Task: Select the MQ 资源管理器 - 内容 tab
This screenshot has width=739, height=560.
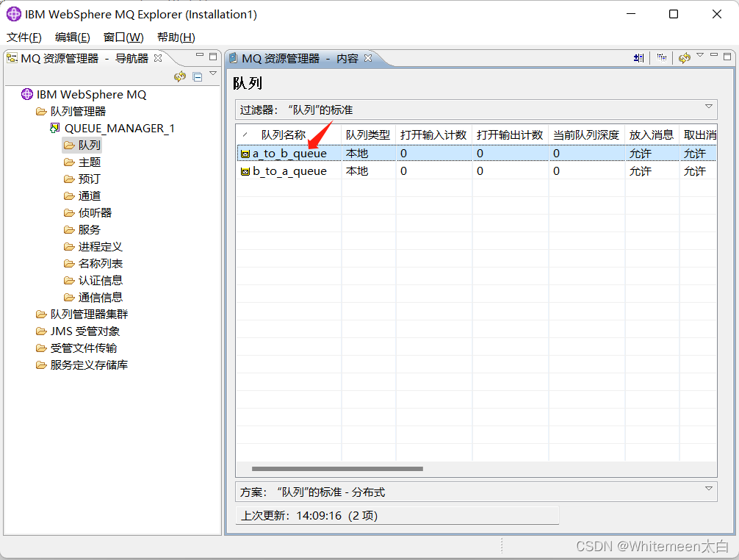Action: click(300, 59)
